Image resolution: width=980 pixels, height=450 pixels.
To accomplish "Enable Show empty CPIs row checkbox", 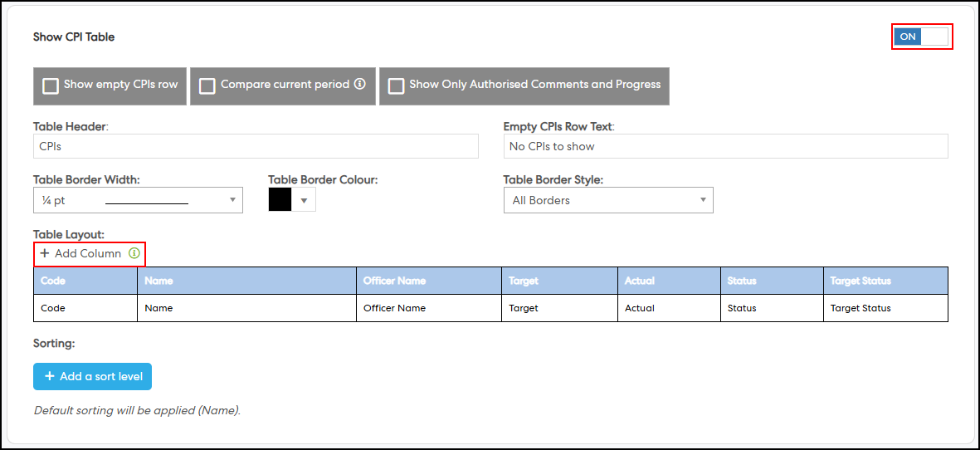I will click(51, 86).
